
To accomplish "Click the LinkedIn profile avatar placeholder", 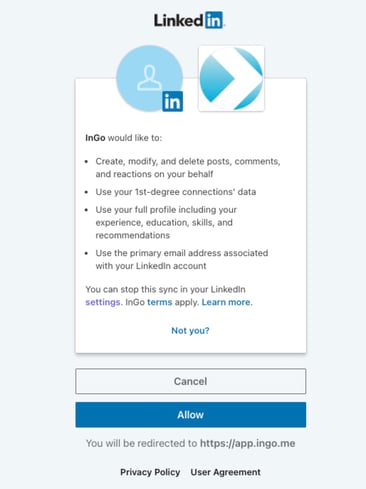I will [x=149, y=78].
